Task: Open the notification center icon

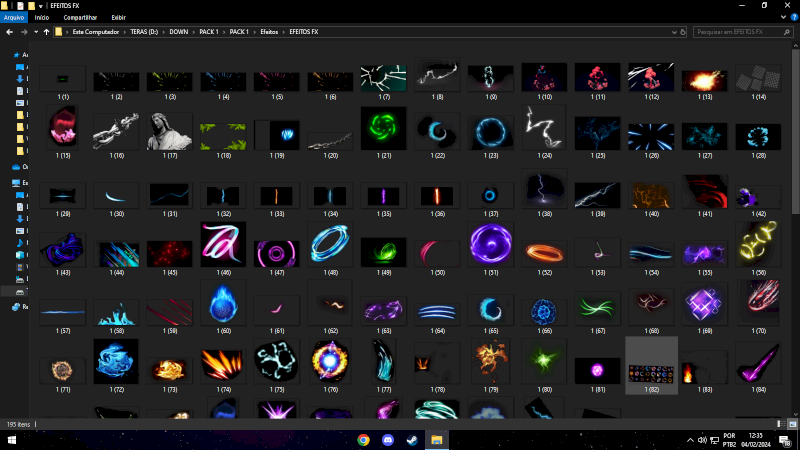Action: pyautogui.click(x=782, y=440)
